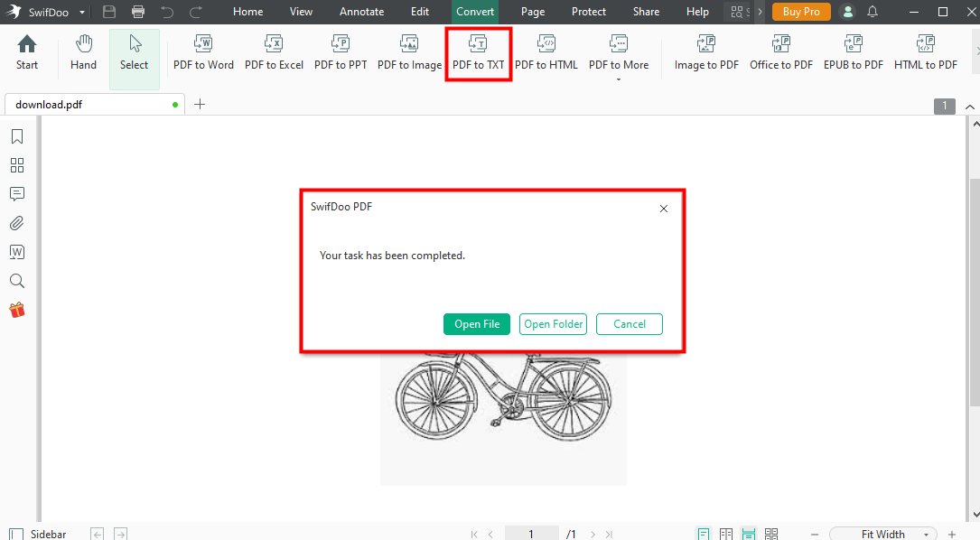Open the user account profile icon
The image size is (980, 540).
coord(847,11)
